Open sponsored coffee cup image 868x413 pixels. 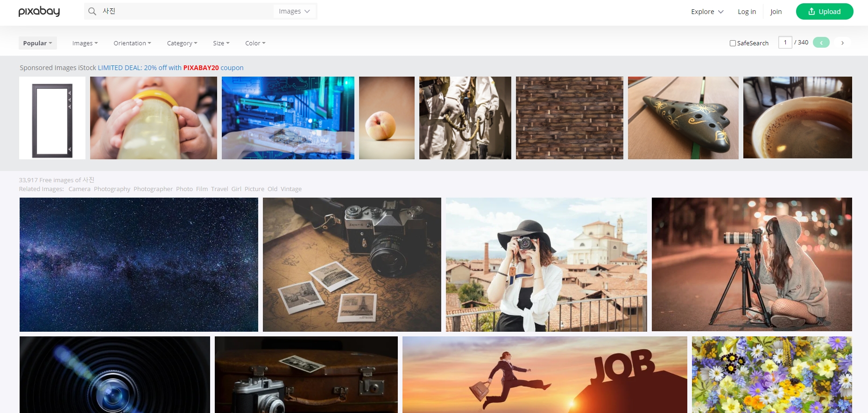pyautogui.click(x=797, y=117)
